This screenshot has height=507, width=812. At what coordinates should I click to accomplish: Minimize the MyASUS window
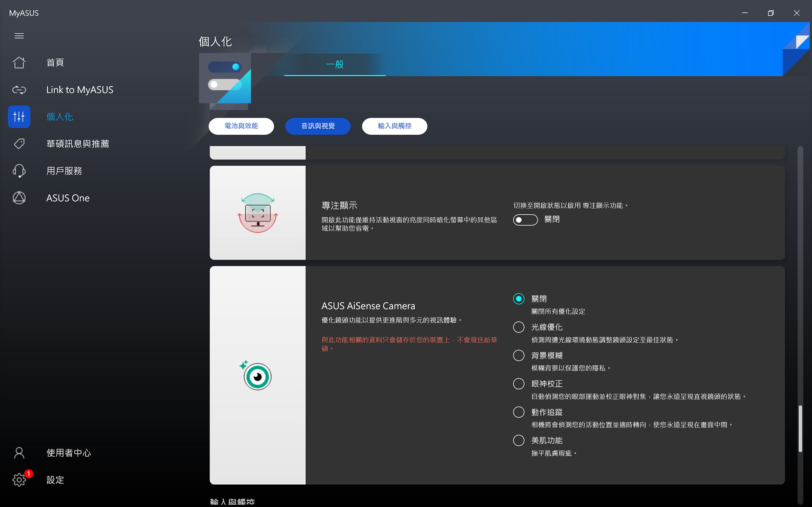coord(745,13)
